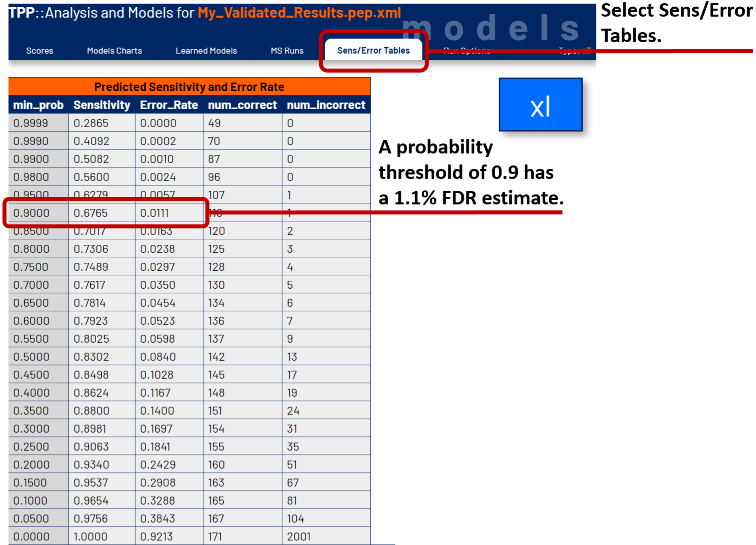This screenshot has height=545, width=756.
Task: Open the Learned Models tab
Action: click(x=206, y=51)
